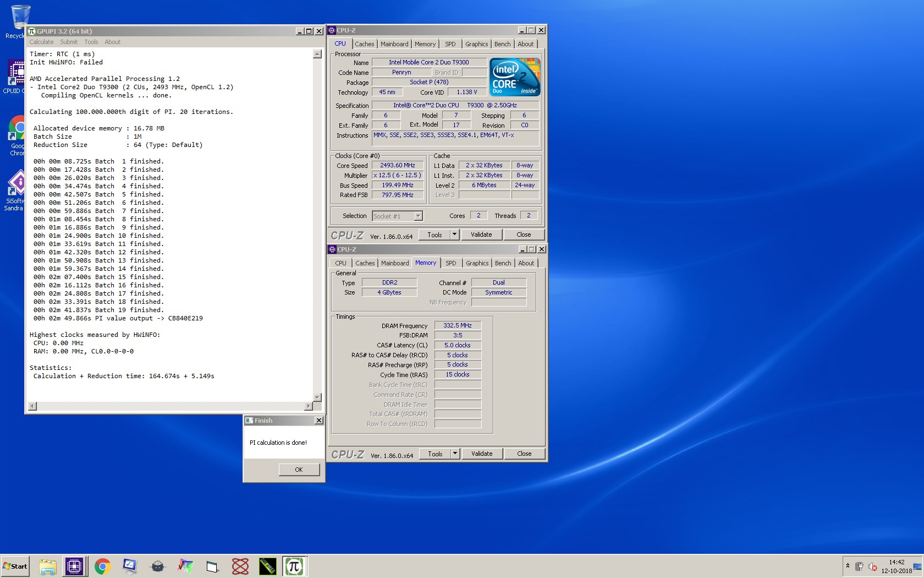Click CPU-Z chip icon in taskbar

click(74, 566)
